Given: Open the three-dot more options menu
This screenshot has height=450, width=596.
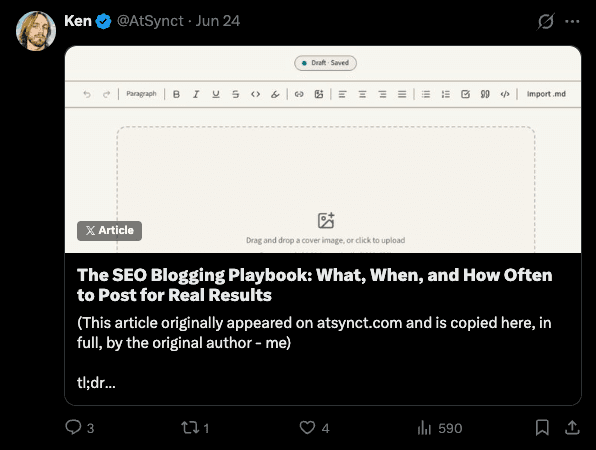Looking at the screenshot, I should pos(572,22).
